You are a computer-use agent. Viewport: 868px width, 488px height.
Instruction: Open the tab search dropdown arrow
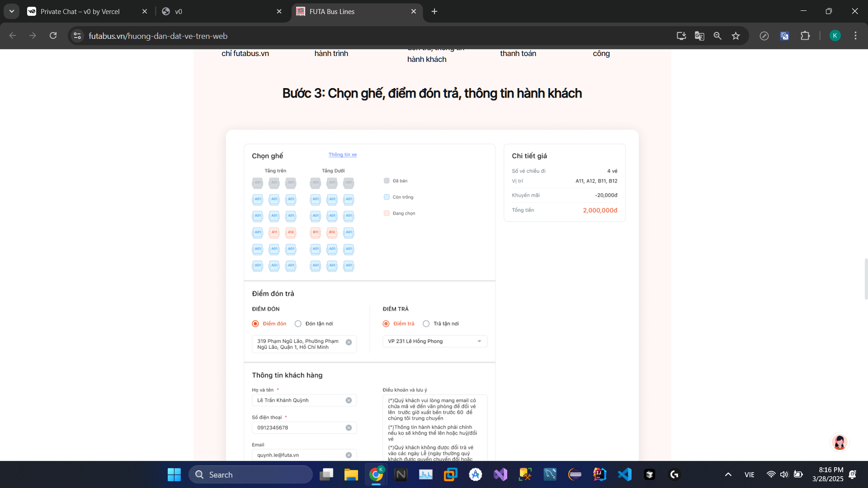[12, 11]
